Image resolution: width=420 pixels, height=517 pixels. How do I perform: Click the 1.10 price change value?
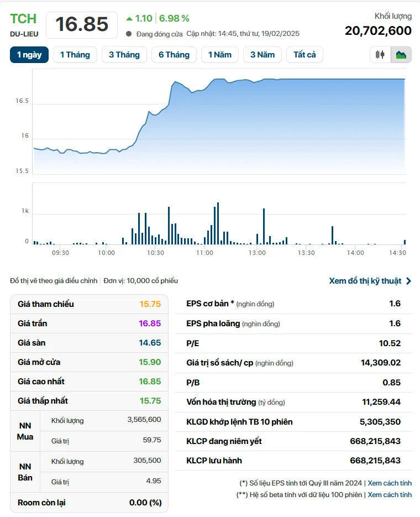(x=144, y=18)
